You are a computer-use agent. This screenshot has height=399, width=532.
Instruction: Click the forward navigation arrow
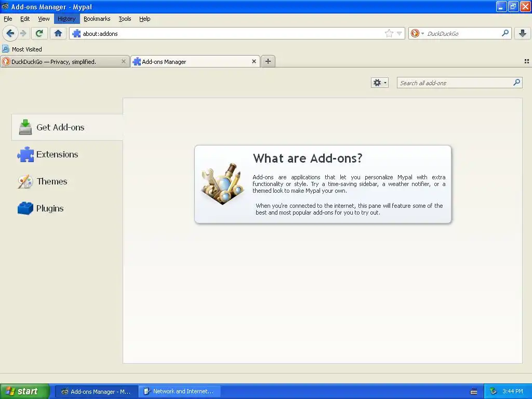click(x=23, y=33)
